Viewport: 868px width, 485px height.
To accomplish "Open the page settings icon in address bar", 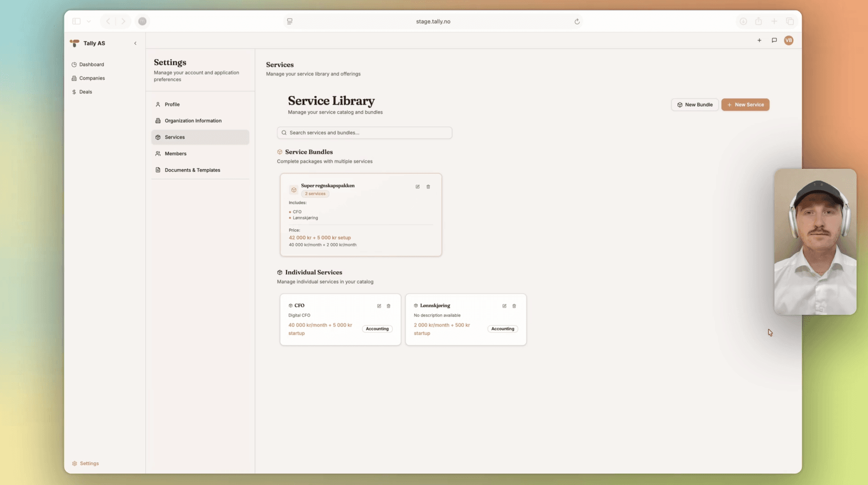I will (x=290, y=21).
